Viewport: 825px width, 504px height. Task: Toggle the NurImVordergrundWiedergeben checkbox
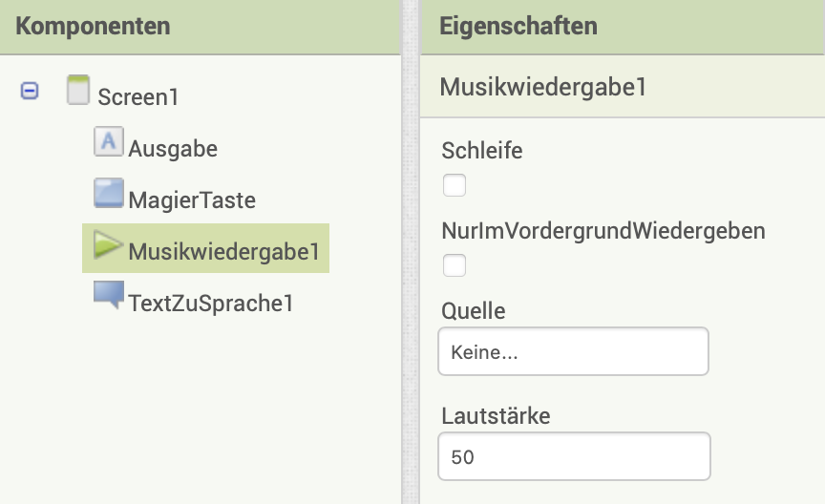pyautogui.click(x=455, y=265)
